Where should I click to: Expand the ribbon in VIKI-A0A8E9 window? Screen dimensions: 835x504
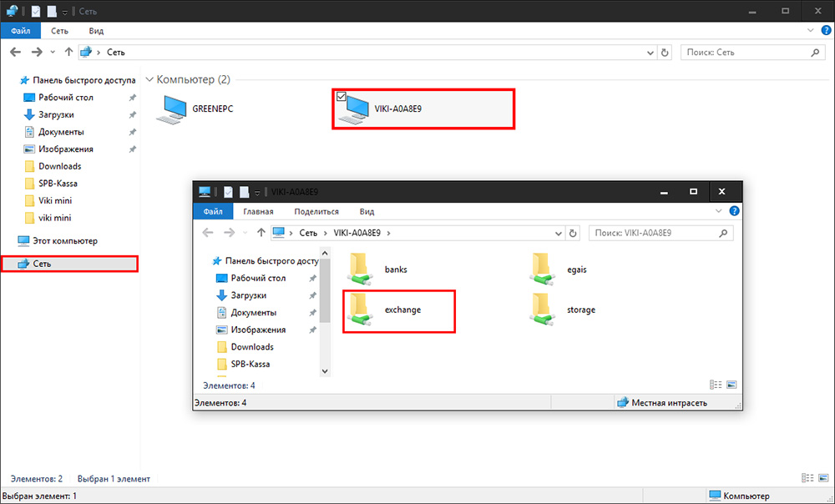click(x=718, y=211)
